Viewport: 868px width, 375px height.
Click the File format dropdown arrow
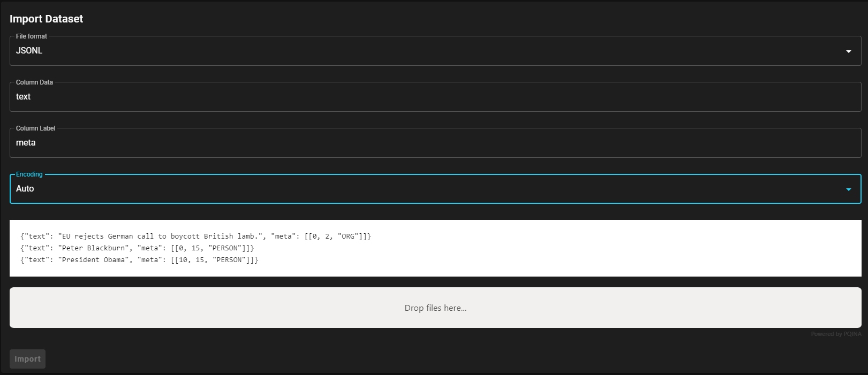click(x=849, y=51)
